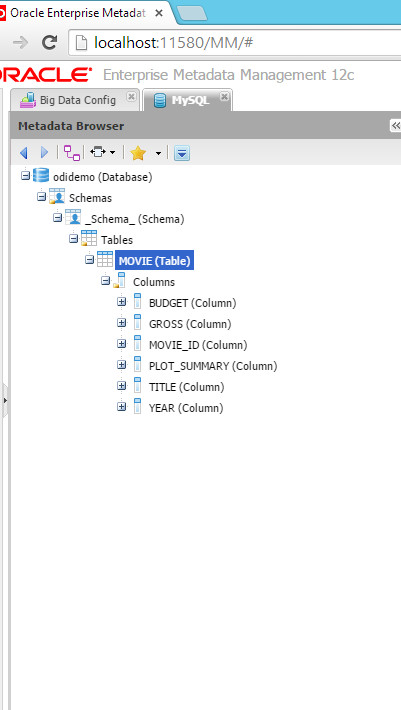Screen dimensions: 401x710
Task: Expand the PLOT_SUMMARY column node
Action: pos(121,365)
